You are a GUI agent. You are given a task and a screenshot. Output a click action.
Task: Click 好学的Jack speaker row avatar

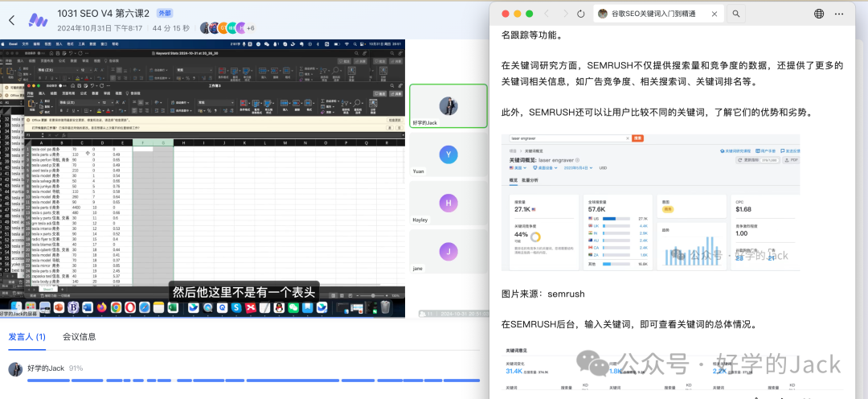tap(16, 368)
